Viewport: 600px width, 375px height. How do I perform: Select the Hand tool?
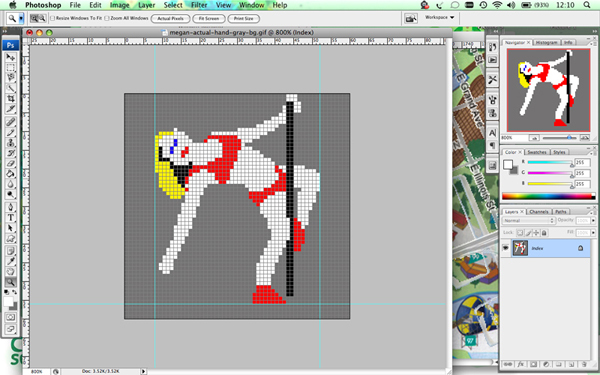click(11, 272)
